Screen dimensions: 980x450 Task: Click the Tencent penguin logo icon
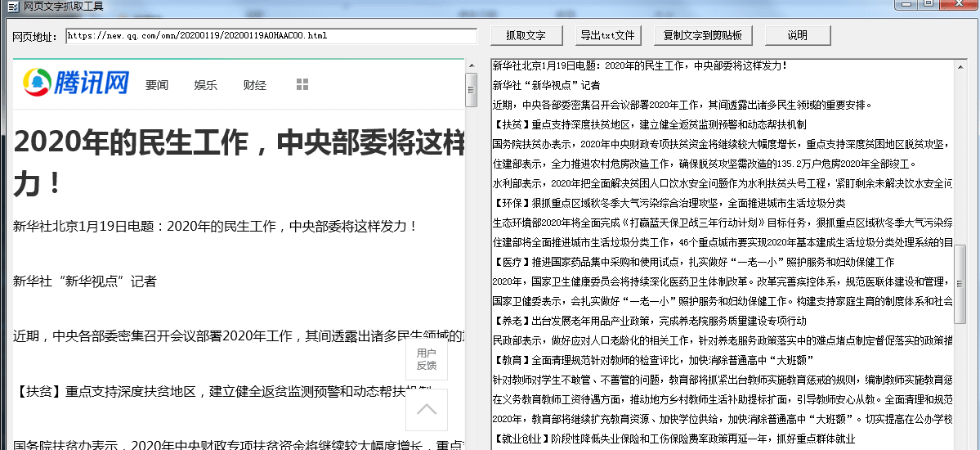pyautogui.click(x=37, y=83)
